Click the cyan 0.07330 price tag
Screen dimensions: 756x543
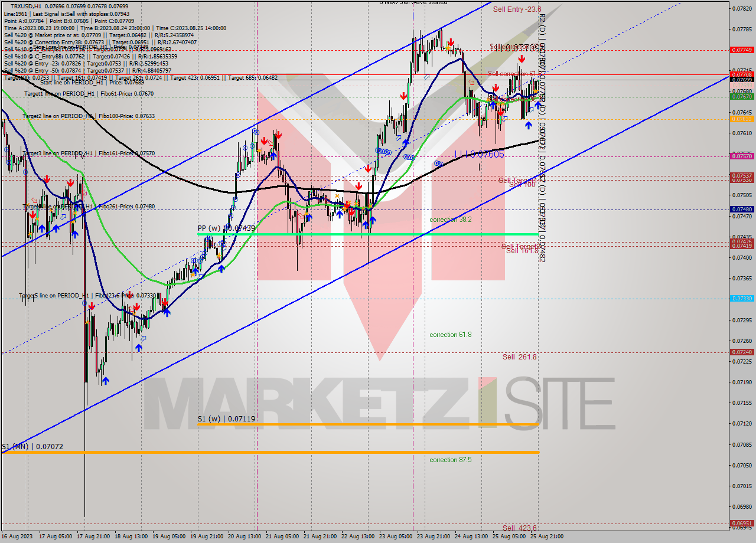(x=742, y=298)
